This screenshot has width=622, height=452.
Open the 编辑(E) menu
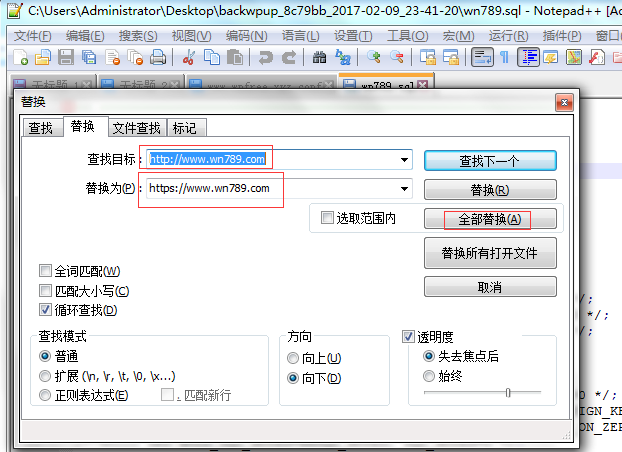click(x=85, y=35)
